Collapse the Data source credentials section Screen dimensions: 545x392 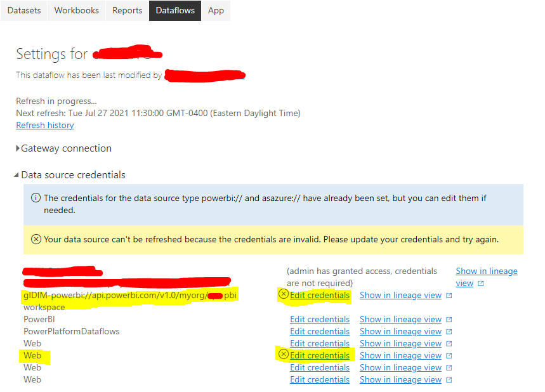coord(70,175)
